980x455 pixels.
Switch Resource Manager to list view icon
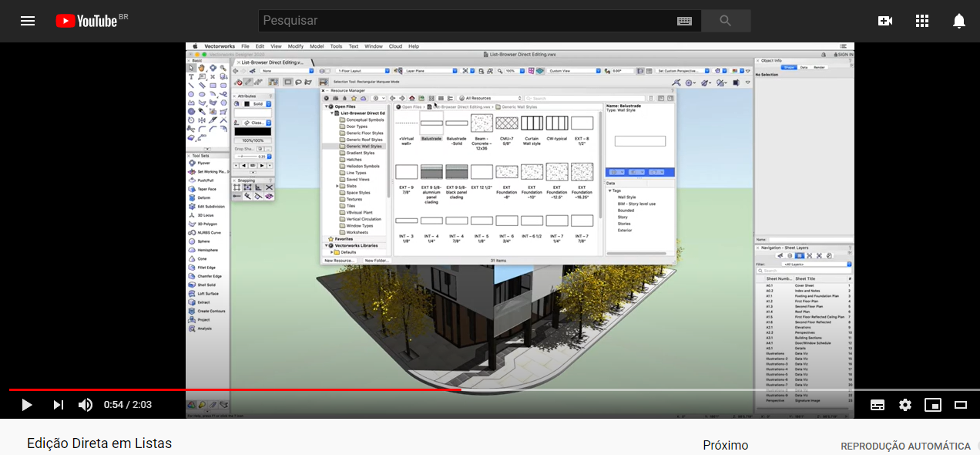coord(441,98)
